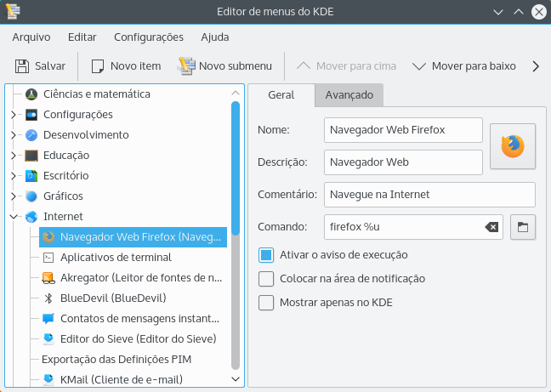This screenshot has width=551, height=392.
Task: Enable Colocar na área de notificação
Action: click(266, 278)
